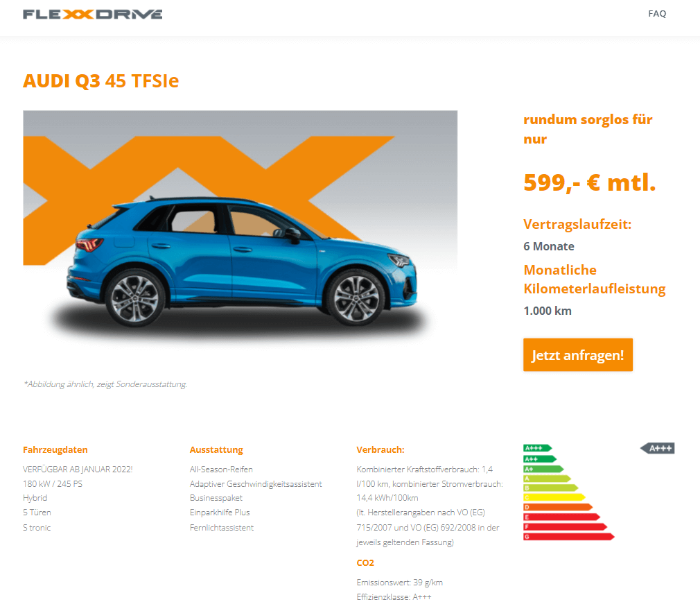Open the FAQ menu item
This screenshot has height=611, width=700.
click(657, 14)
